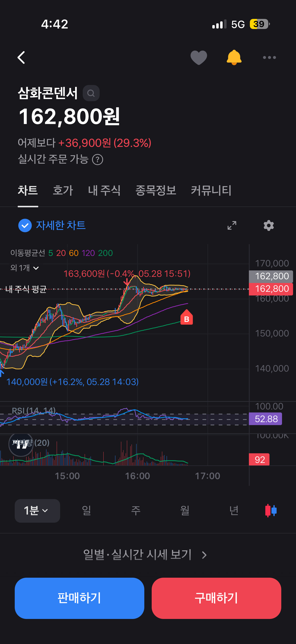Tap the red 162,800 price tag
The width and height of the screenshot is (296, 644).
271,289
